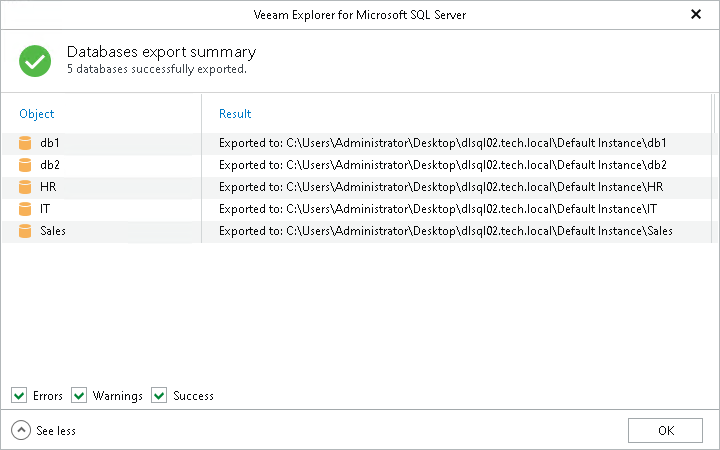Click the See less label
720x450 pixels.
tap(56, 431)
